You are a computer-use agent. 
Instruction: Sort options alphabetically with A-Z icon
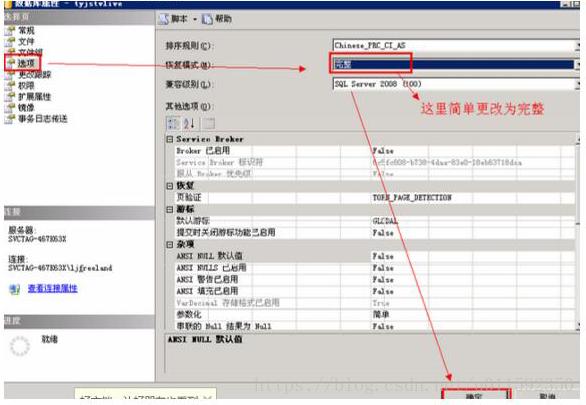pos(189,123)
